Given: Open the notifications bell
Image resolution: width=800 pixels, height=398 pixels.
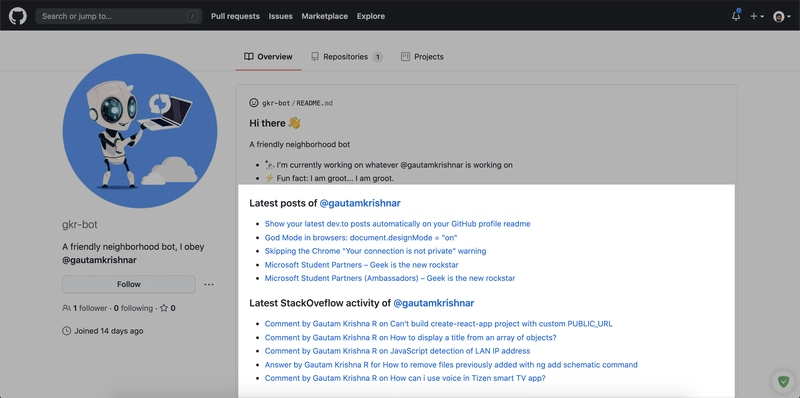Looking at the screenshot, I should click(x=736, y=16).
